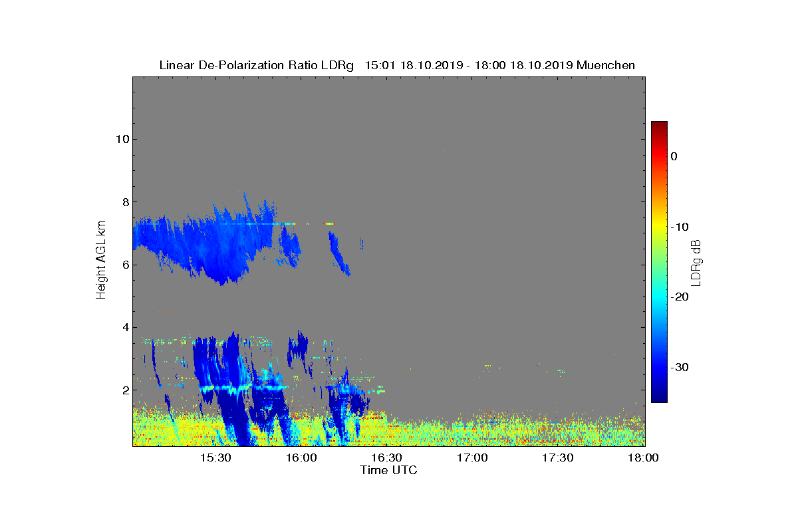798x532 pixels.
Task: Click the height tick label 10
Action: coord(121,139)
